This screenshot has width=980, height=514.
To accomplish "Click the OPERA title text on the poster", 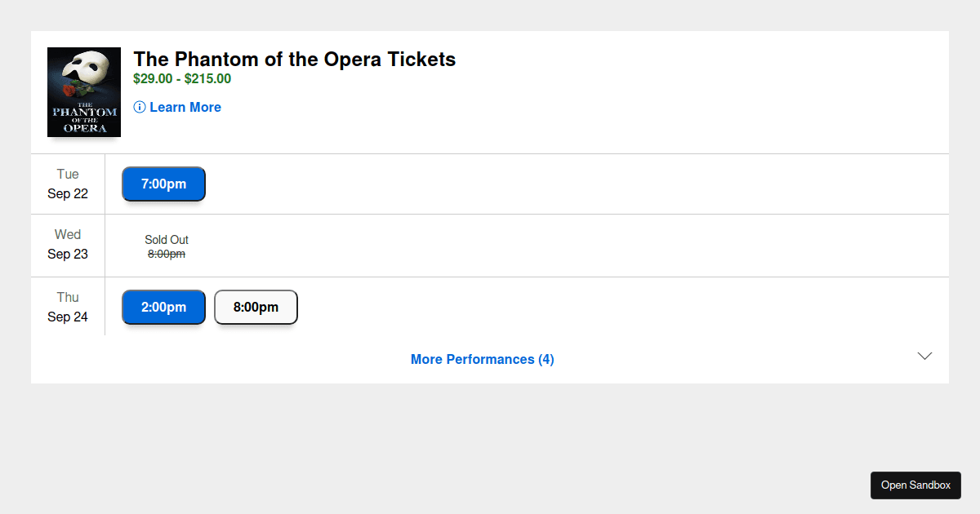I will tap(84, 128).
